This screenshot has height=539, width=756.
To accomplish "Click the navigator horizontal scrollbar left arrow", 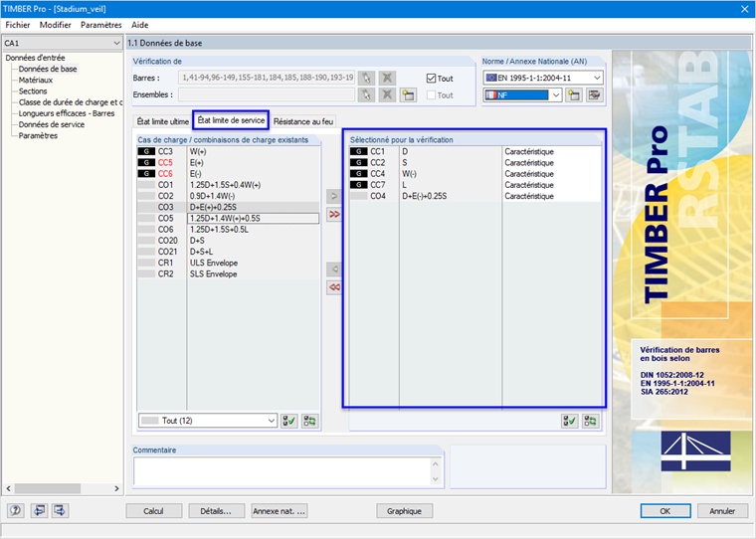I will (x=8, y=488).
